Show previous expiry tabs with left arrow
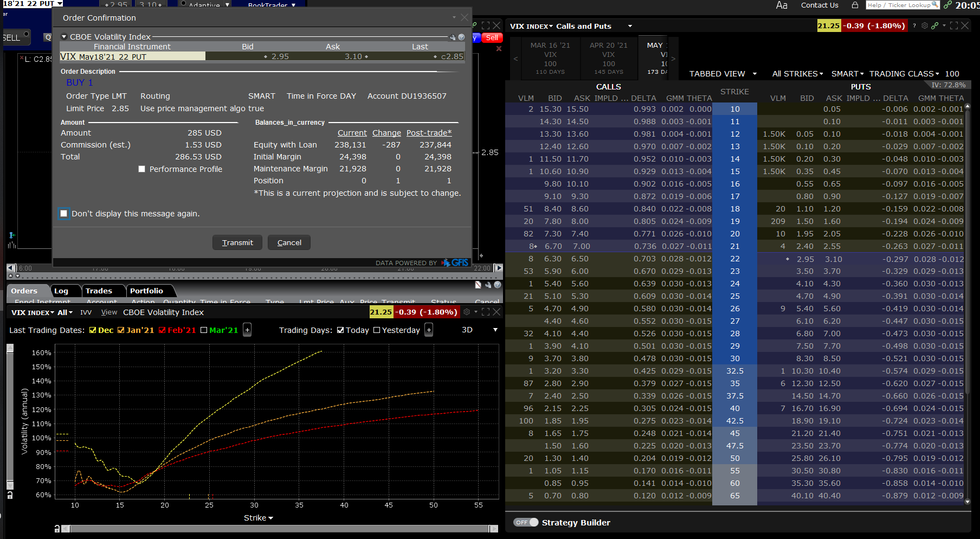This screenshot has height=539, width=980. [x=515, y=59]
